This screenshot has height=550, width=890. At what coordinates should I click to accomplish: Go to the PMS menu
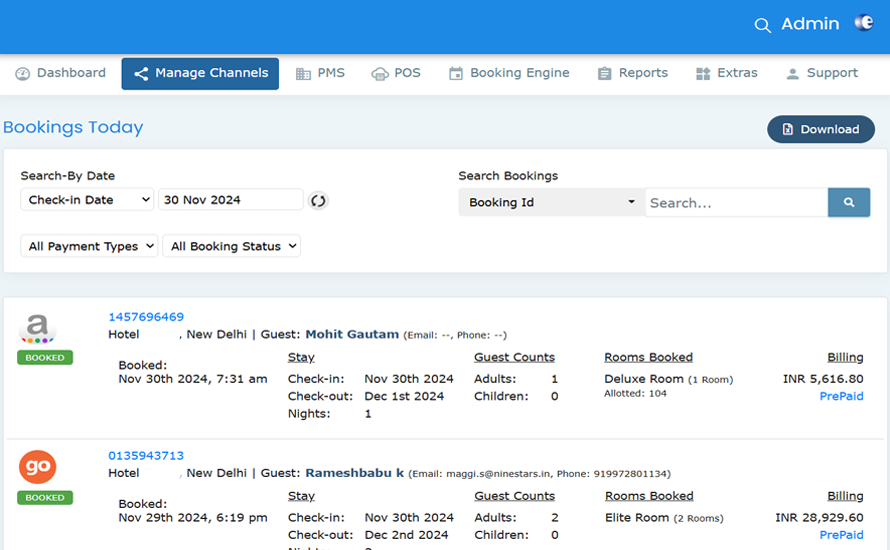[320, 73]
